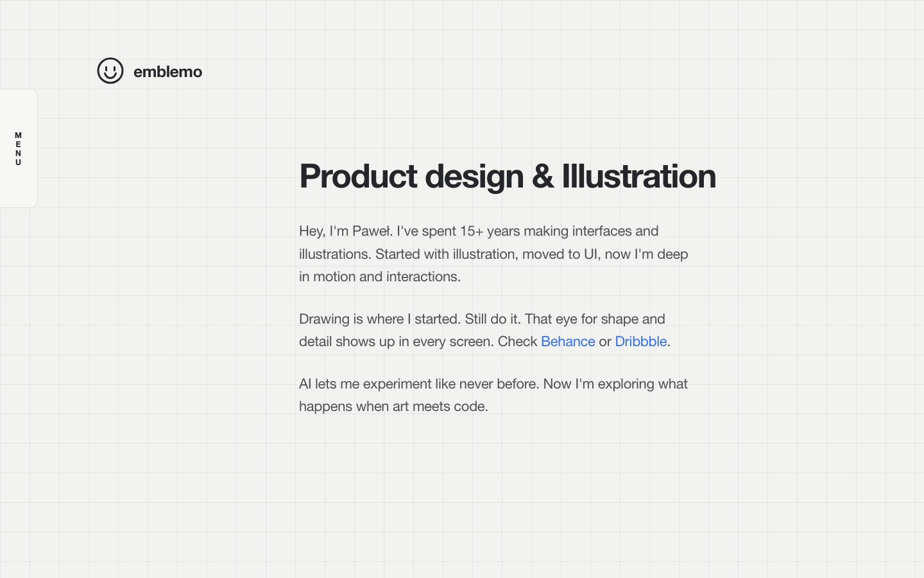This screenshot has width=924, height=578.
Task: Click the word Check before Behance
Action: (x=517, y=341)
